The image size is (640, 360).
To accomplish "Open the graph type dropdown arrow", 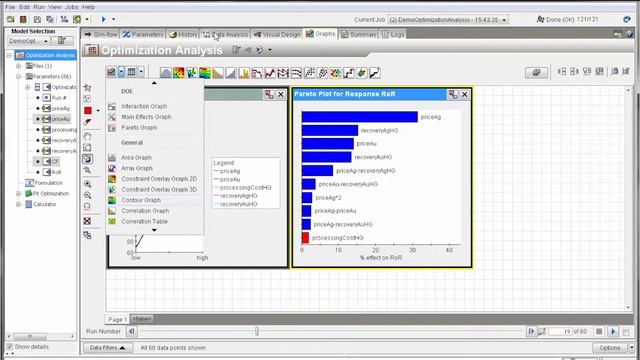I will coord(122,72).
